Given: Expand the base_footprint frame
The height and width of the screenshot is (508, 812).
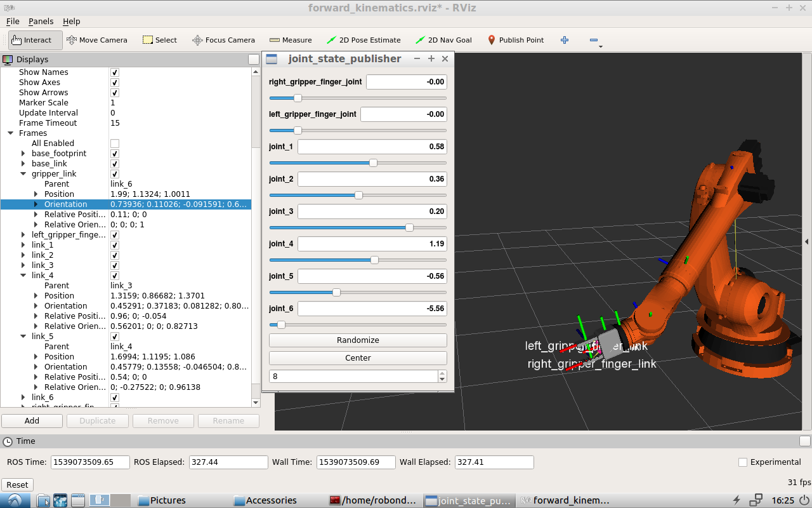Looking at the screenshot, I should (23, 154).
